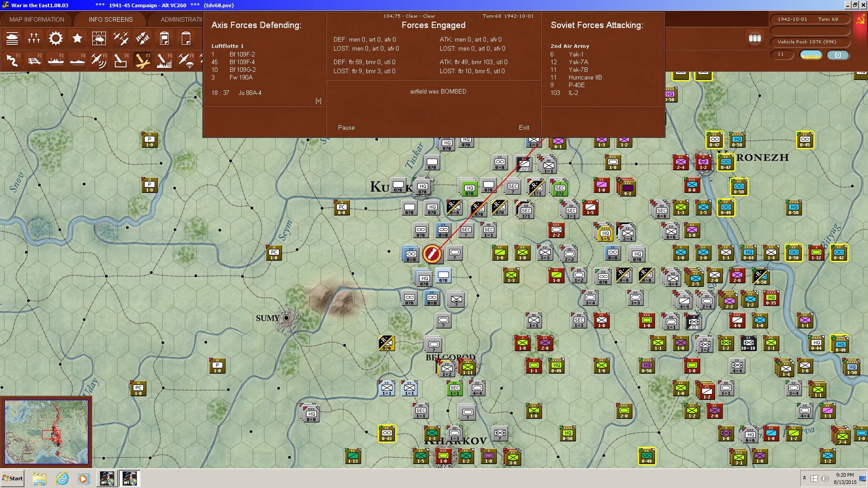Select the 2-8 dark red unit
868x488 pixels.
point(545,343)
